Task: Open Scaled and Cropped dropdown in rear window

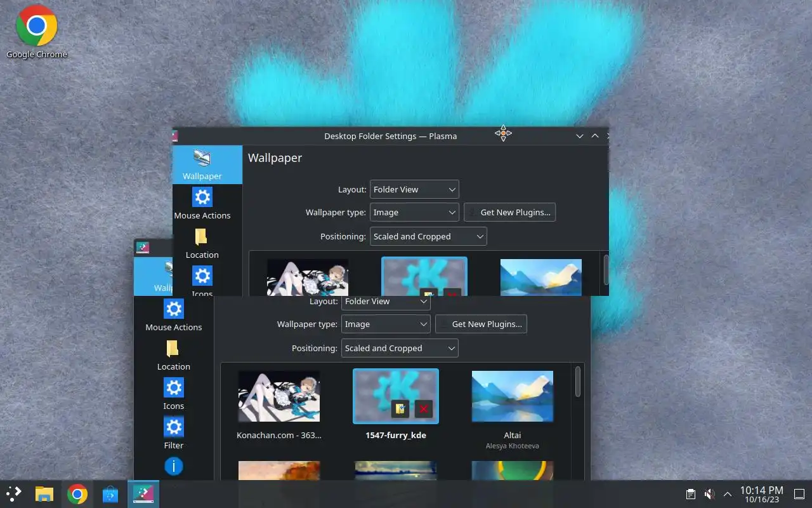Action: pos(400,348)
